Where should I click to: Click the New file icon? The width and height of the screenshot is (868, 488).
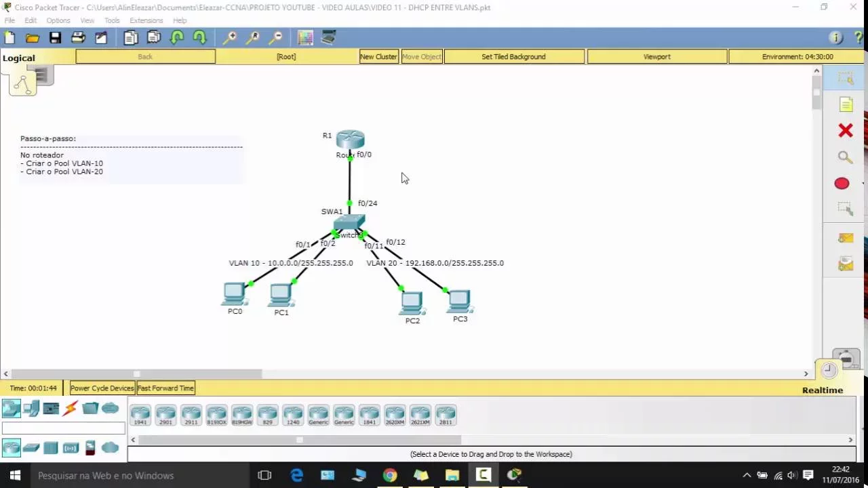pyautogui.click(x=9, y=38)
